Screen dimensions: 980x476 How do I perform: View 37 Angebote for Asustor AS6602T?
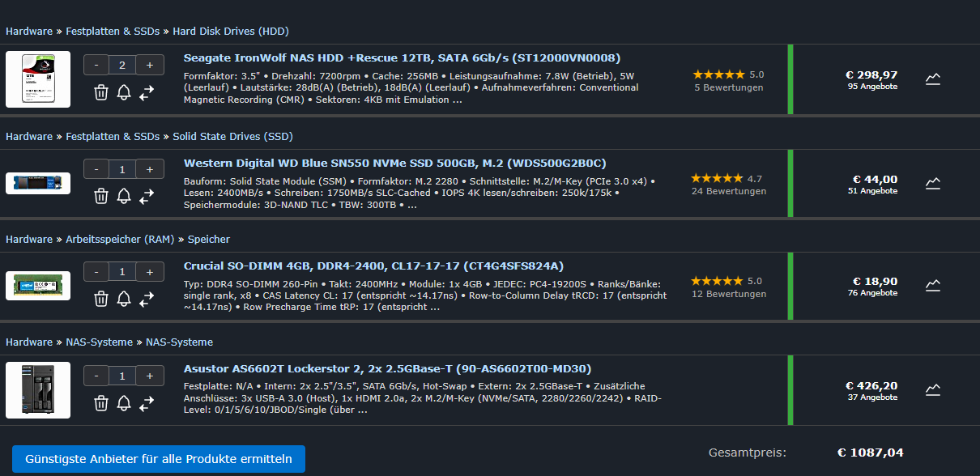872,397
